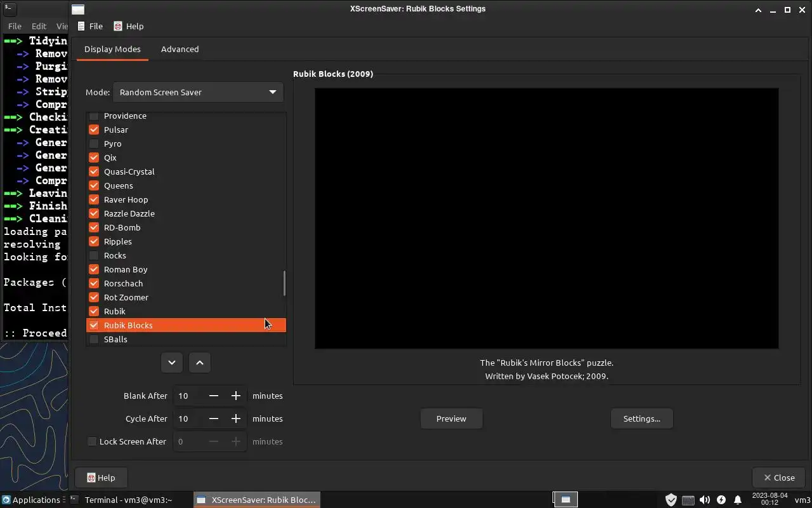Screen dimensions: 812x508
Task: Click the screensaver preview area
Action: point(546,218)
